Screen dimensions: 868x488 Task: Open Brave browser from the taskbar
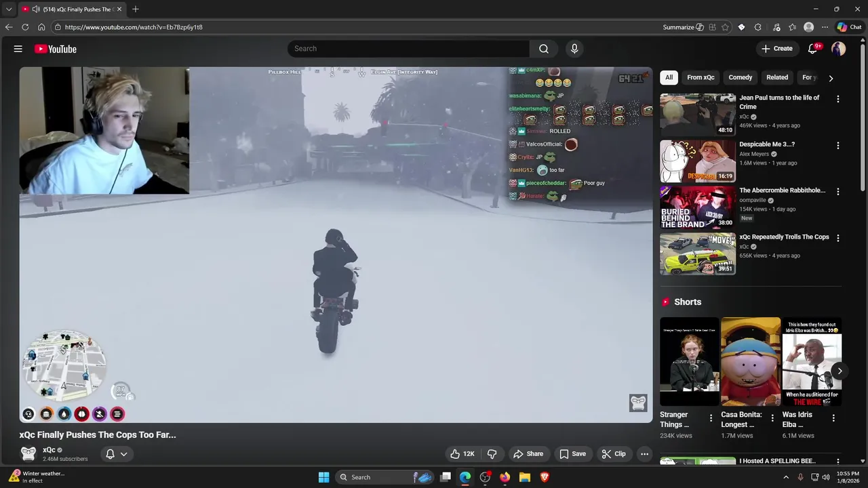tap(545, 477)
